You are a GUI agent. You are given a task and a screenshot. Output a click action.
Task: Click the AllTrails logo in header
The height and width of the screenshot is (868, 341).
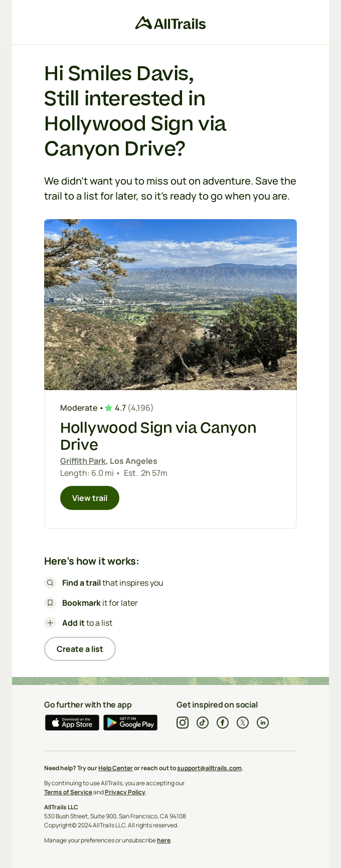tap(170, 23)
